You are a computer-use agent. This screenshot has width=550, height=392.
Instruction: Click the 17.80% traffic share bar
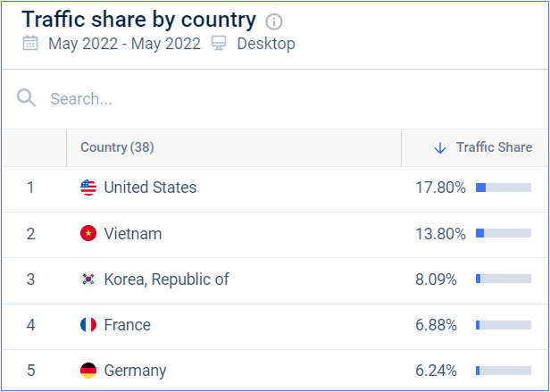(504, 188)
